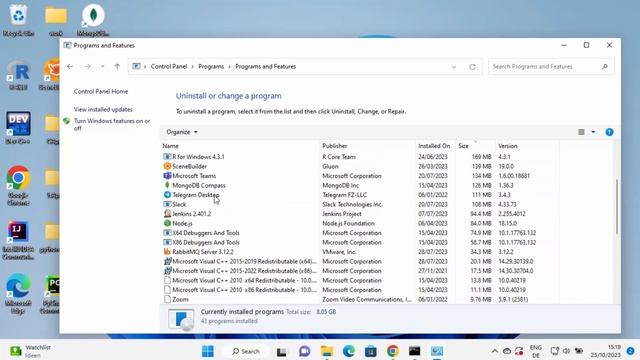The height and width of the screenshot is (360, 640).
Task: Open Google Chrome from the taskbar
Action: (393, 351)
